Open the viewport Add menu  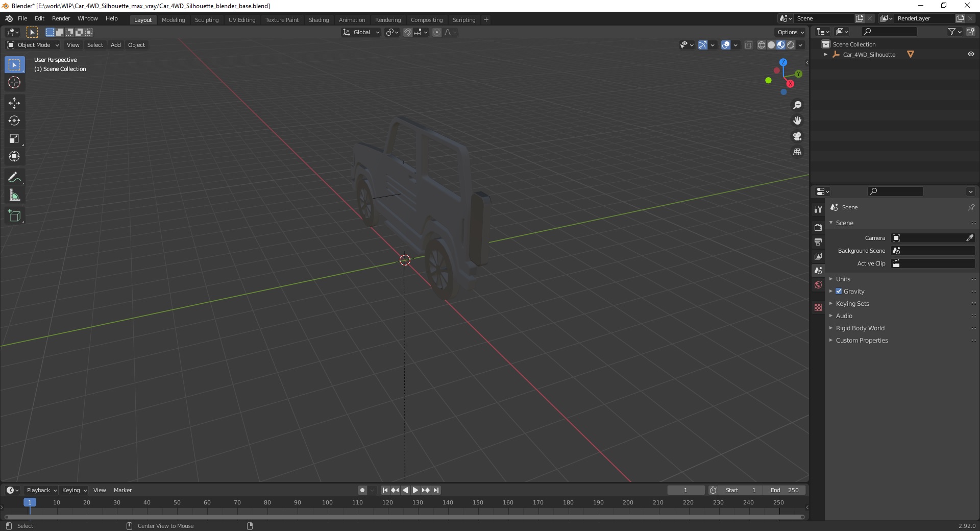tap(116, 45)
